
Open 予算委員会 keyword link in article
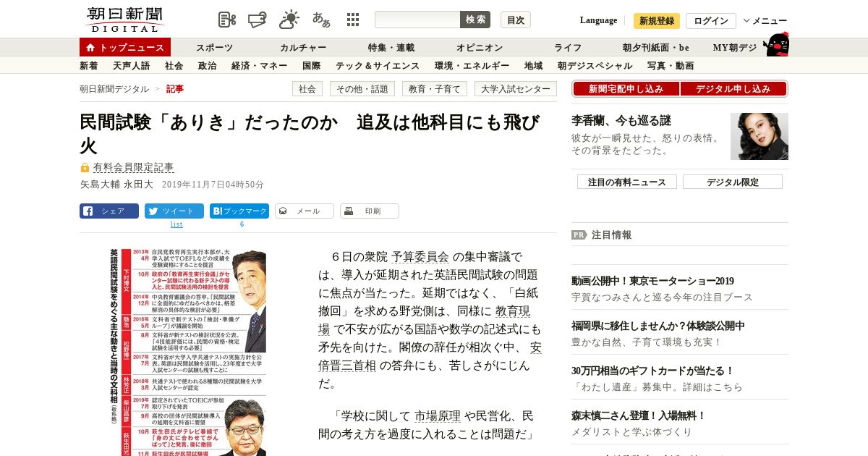click(x=420, y=256)
